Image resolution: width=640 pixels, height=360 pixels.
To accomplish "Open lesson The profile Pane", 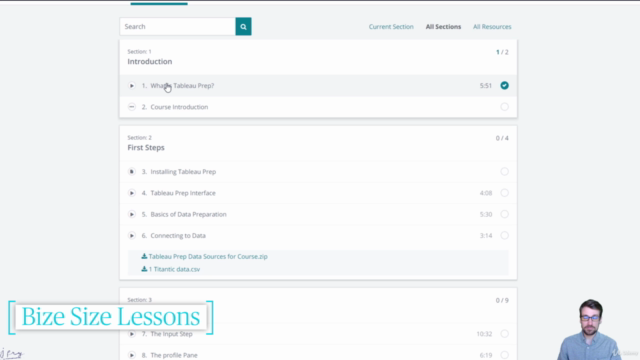I will [x=174, y=355].
